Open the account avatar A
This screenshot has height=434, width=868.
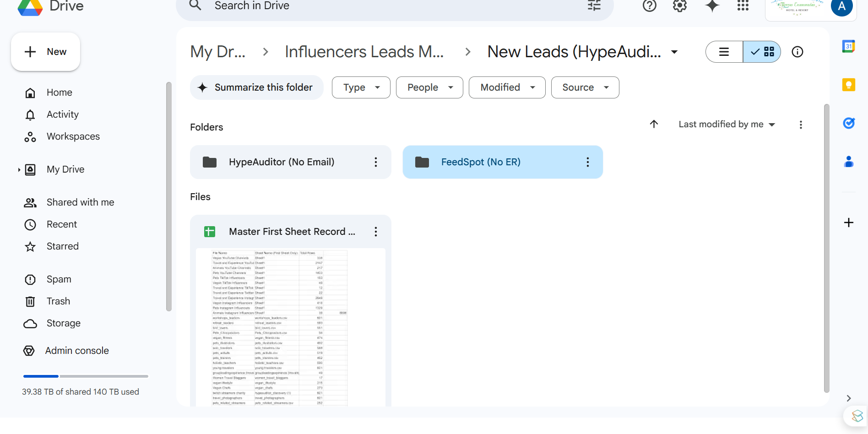tap(841, 6)
